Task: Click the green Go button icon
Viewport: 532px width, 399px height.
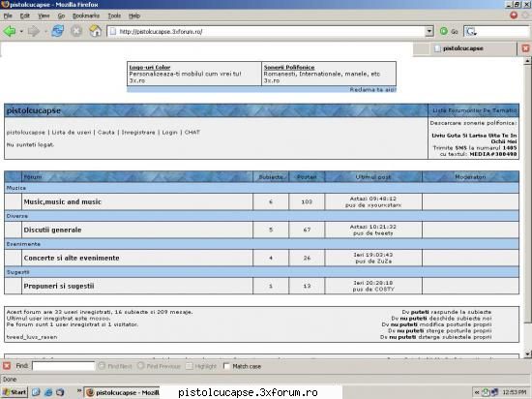Action: coord(444,31)
